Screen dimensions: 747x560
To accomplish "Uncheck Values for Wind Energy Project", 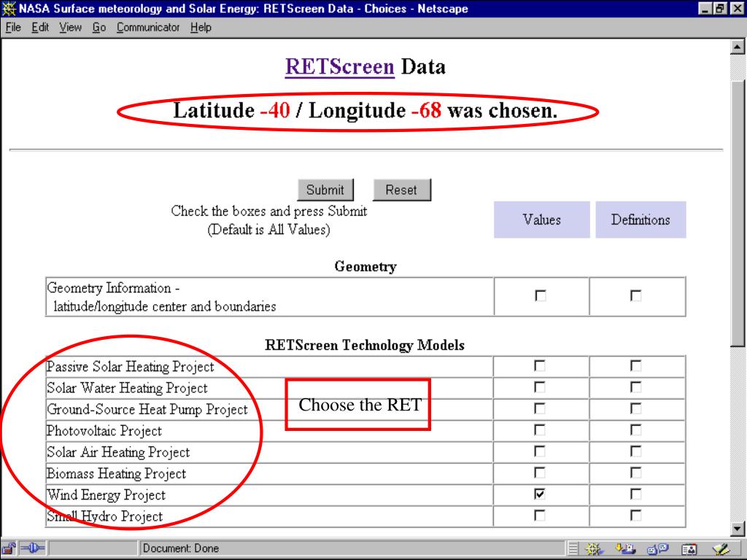I will coord(539,494).
